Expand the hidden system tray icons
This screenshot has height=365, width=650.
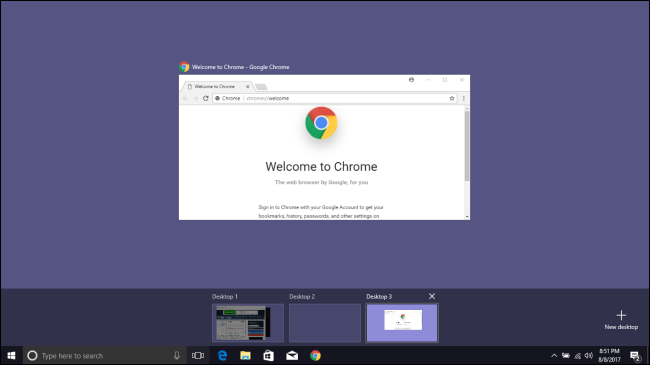click(554, 355)
